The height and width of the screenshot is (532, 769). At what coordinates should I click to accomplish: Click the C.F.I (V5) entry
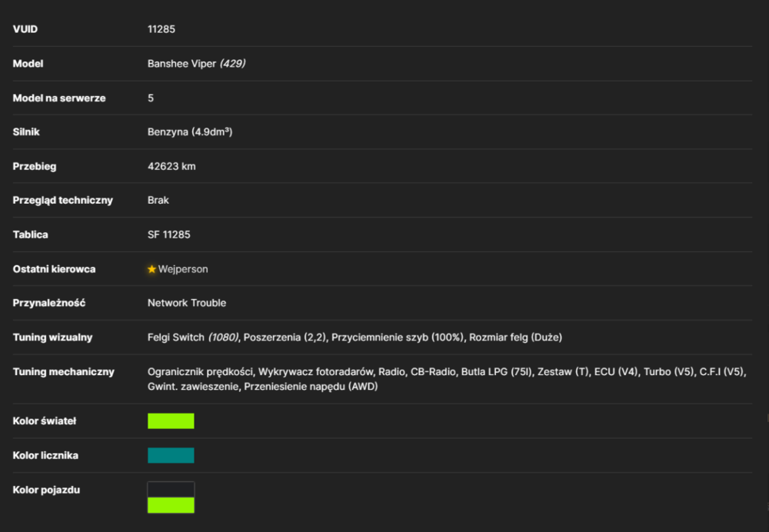(721, 371)
